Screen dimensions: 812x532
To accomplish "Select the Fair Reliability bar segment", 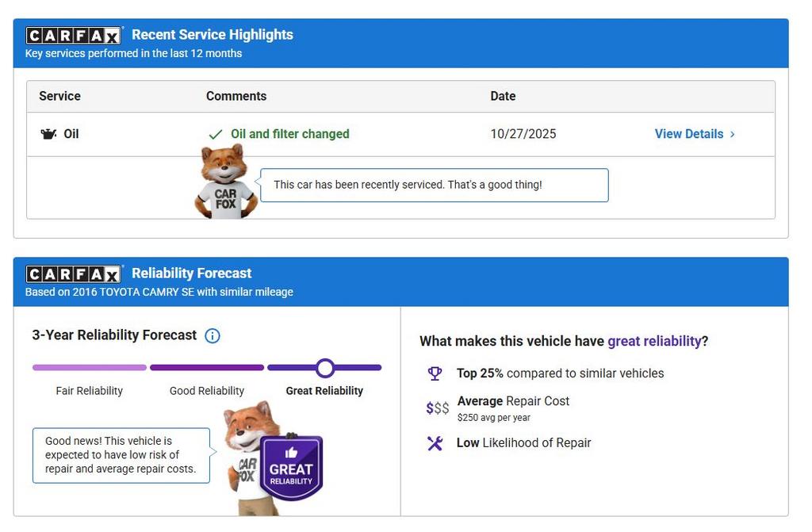I will click(90, 368).
